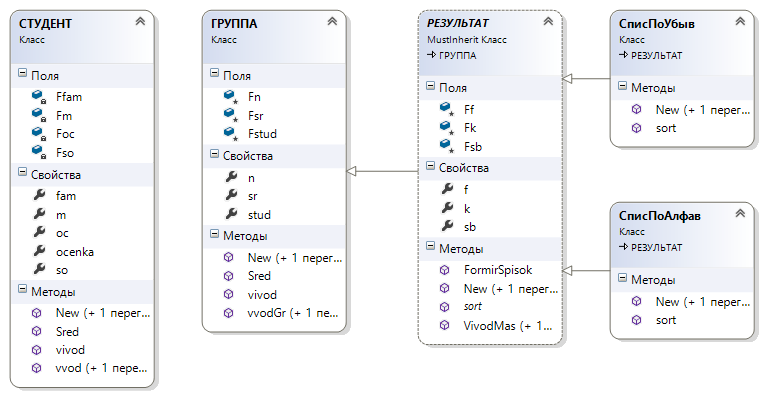Viewport: 763px width, 396px height.
Task: Collapse the Свойства section in ГРУППА class
Action: click(x=214, y=154)
